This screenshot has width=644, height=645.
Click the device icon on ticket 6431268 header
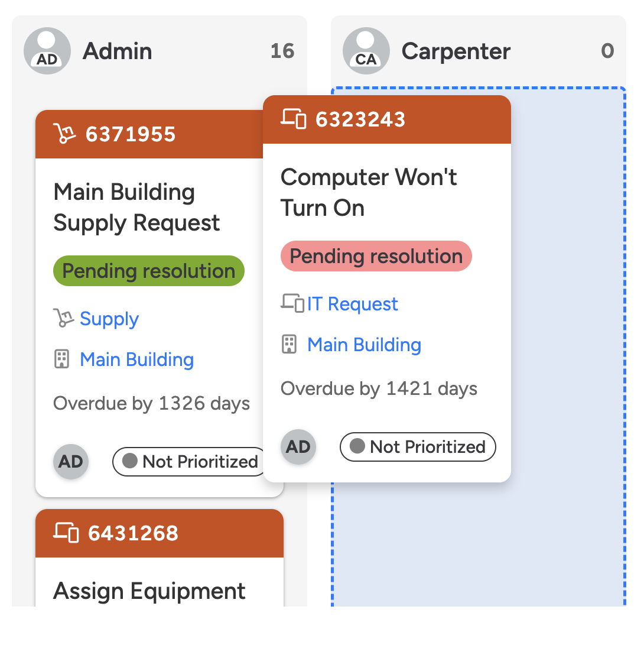point(66,533)
